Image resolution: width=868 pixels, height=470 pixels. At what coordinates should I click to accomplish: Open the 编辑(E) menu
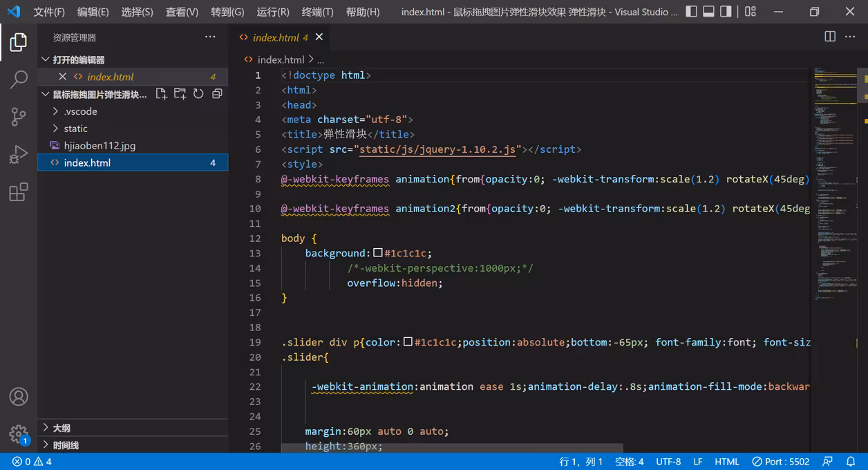tap(93, 12)
